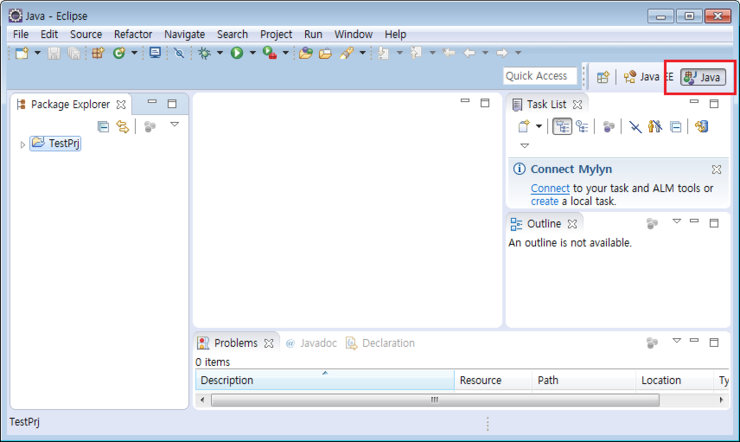Click Collapse All in Task List
This screenshot has width=740, height=442.
pos(675,126)
